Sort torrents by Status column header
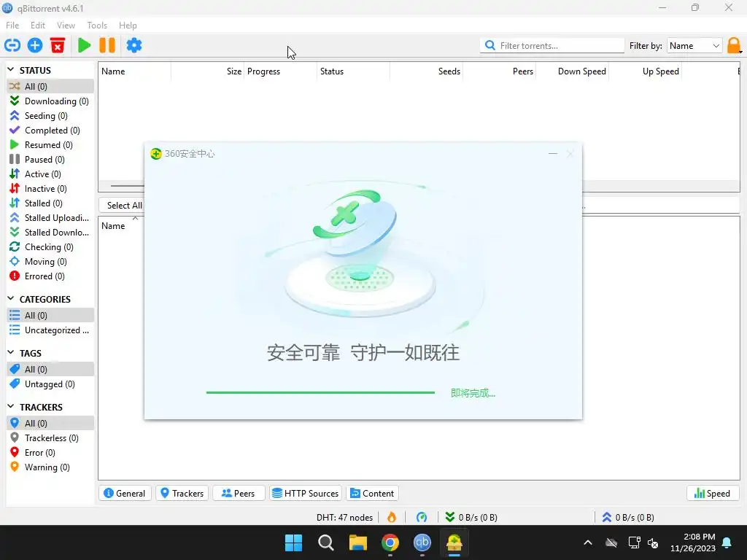The image size is (747, 560). (x=353, y=71)
